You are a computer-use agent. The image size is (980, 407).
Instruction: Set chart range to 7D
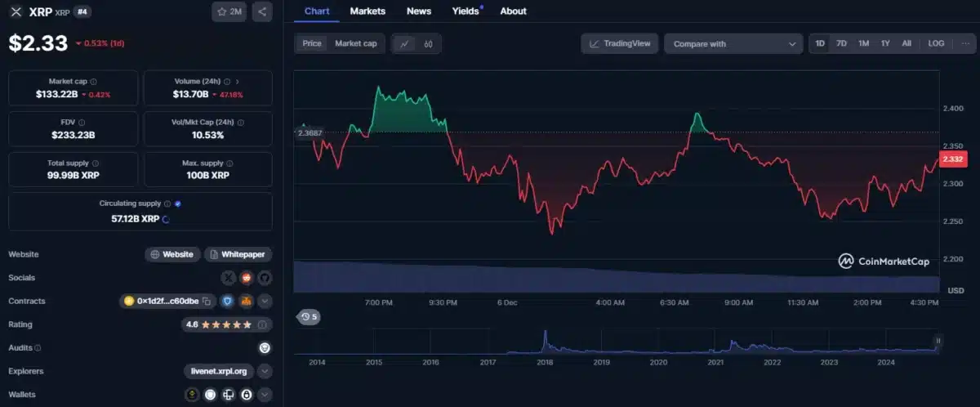pos(841,43)
